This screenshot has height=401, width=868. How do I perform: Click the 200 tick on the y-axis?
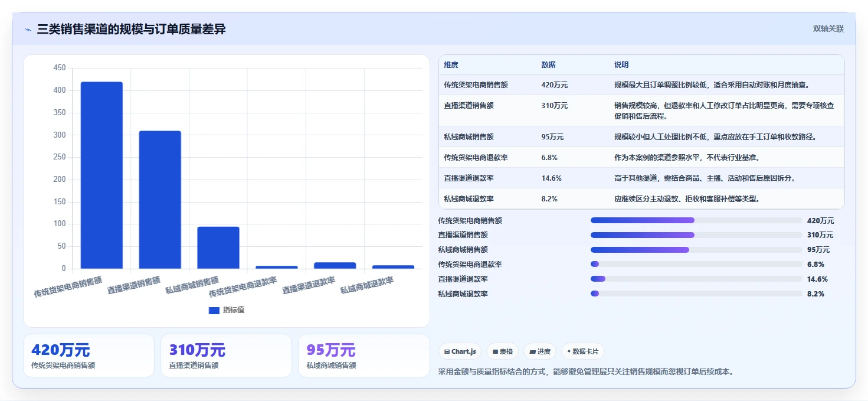(x=60, y=180)
